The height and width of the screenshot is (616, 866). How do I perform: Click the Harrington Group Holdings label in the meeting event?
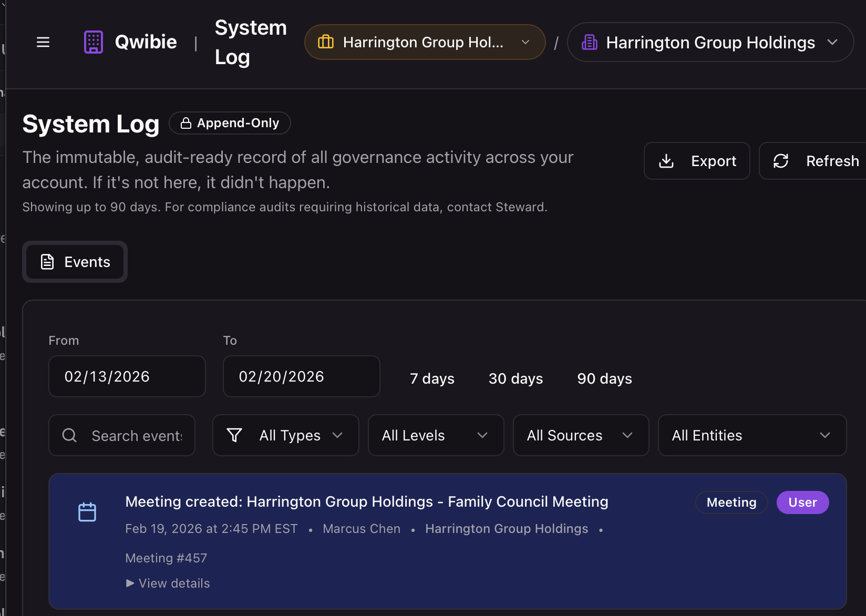pos(507,529)
